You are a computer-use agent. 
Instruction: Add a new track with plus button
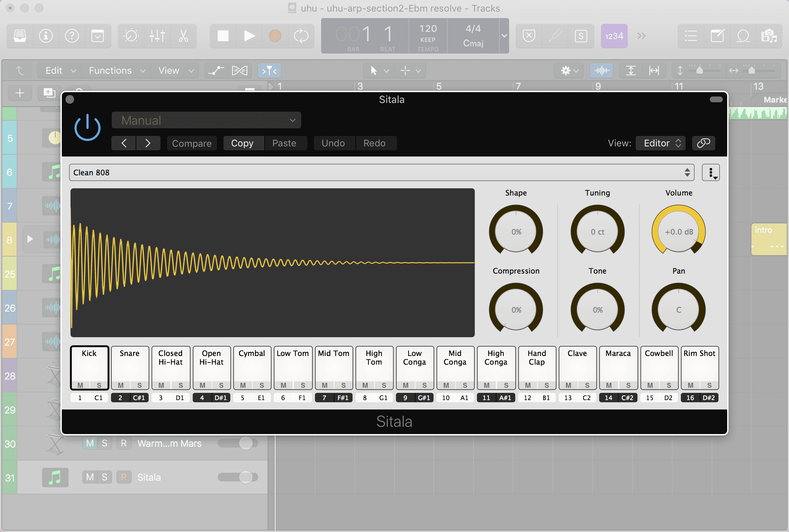pyautogui.click(x=20, y=93)
